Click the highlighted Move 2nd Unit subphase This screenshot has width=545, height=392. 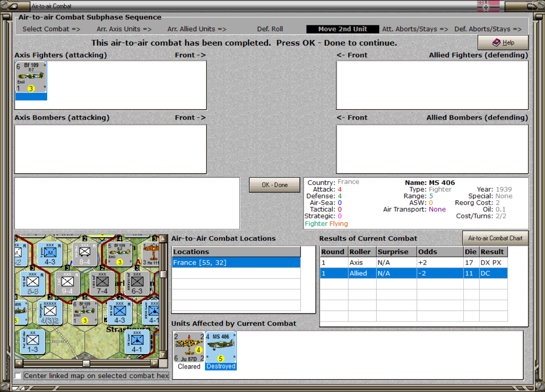click(343, 29)
